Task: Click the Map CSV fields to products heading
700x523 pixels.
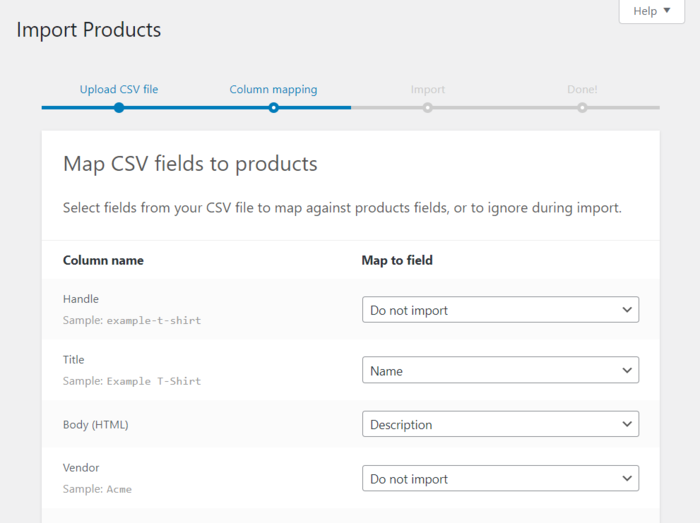Action: coord(190,164)
